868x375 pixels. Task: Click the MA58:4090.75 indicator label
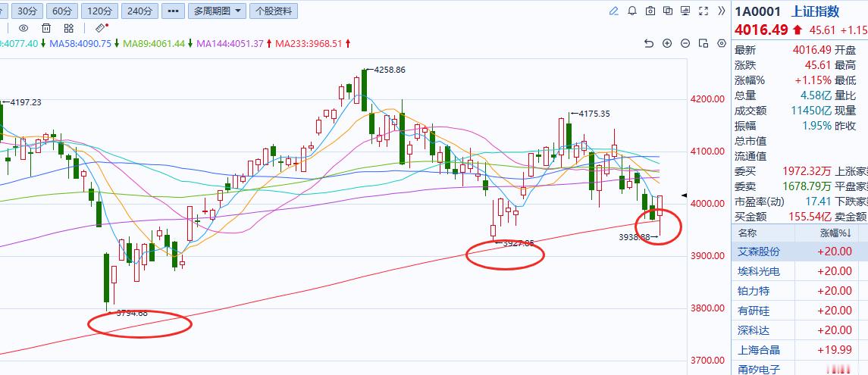80,43
